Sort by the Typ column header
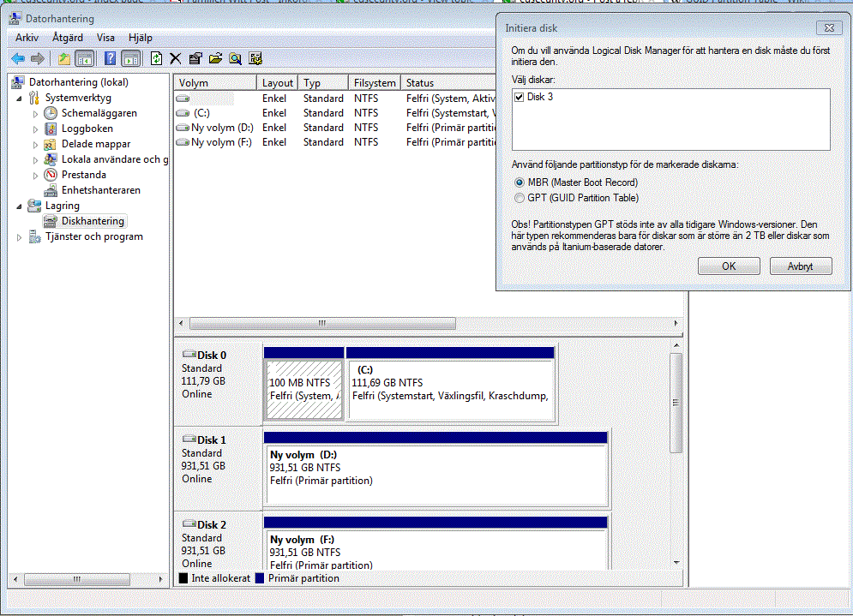This screenshot has width=853, height=616. (x=323, y=82)
